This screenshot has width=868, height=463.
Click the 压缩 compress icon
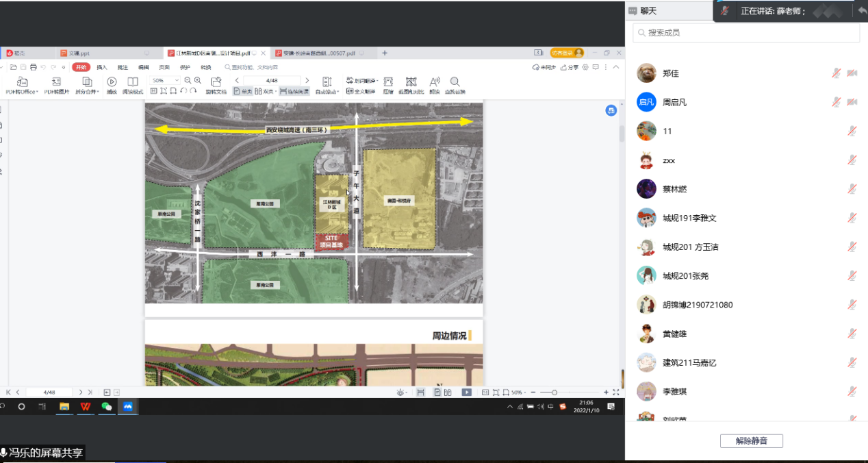(x=388, y=82)
